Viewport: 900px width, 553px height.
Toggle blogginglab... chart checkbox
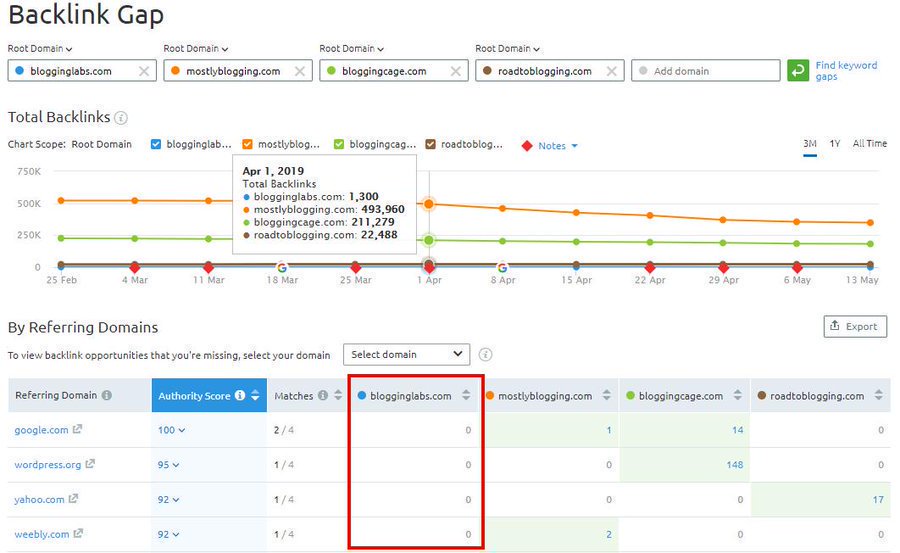pyautogui.click(x=156, y=144)
